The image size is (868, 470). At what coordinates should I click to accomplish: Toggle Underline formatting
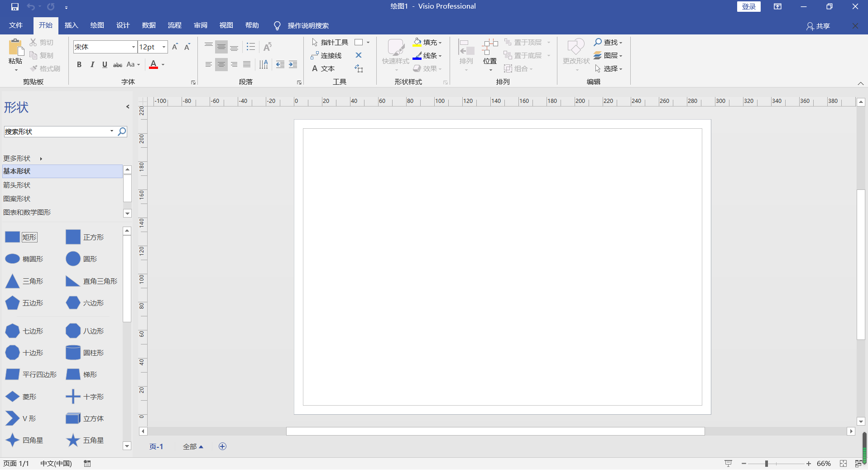pos(105,64)
